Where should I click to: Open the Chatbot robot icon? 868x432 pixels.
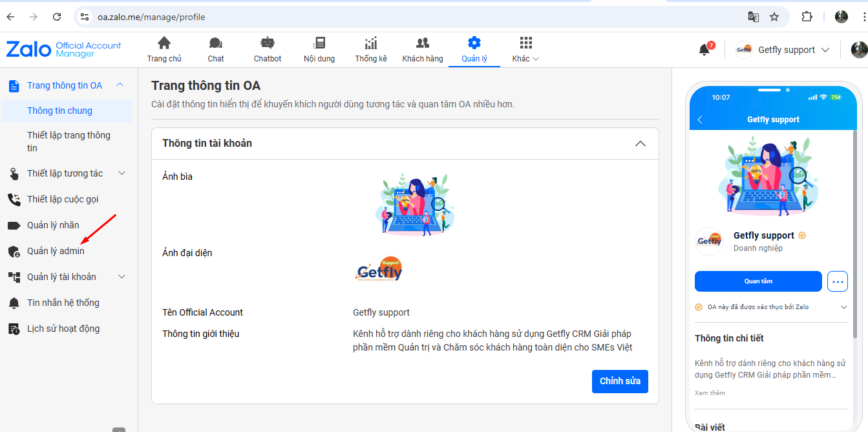pos(268,43)
